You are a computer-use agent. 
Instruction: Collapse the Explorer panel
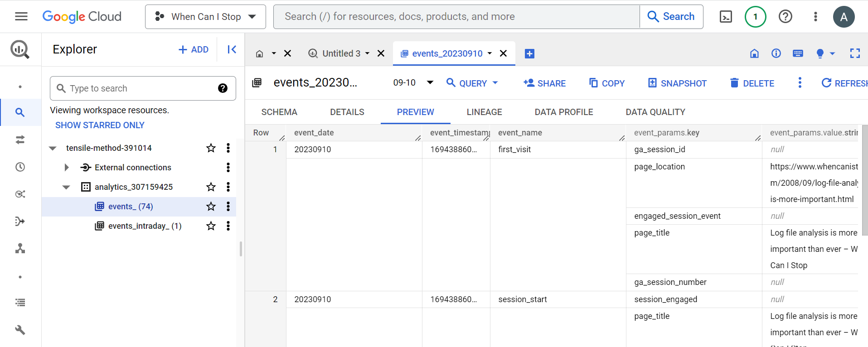[x=232, y=49]
